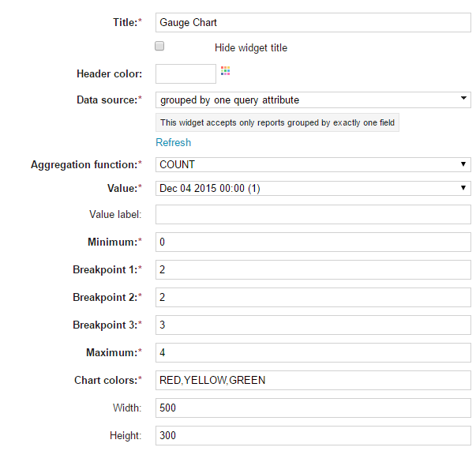Click the Header color input box
Viewport: 476px width, 451px height.
[x=186, y=73]
